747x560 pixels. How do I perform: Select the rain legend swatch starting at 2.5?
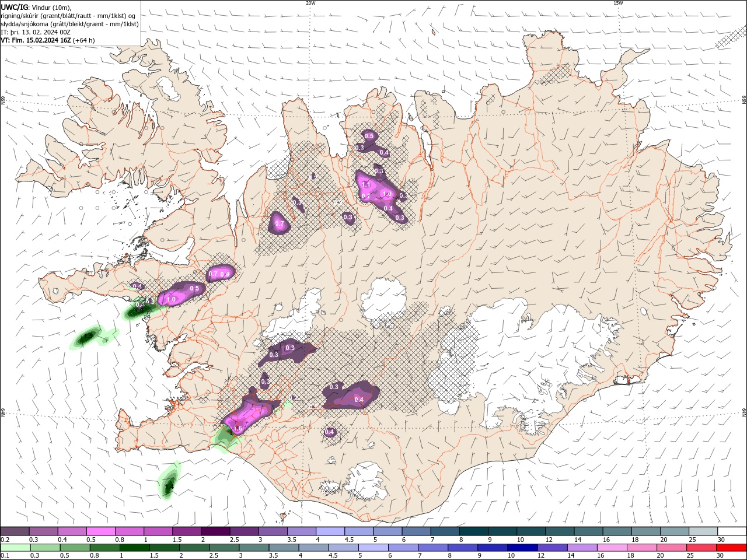point(224,548)
